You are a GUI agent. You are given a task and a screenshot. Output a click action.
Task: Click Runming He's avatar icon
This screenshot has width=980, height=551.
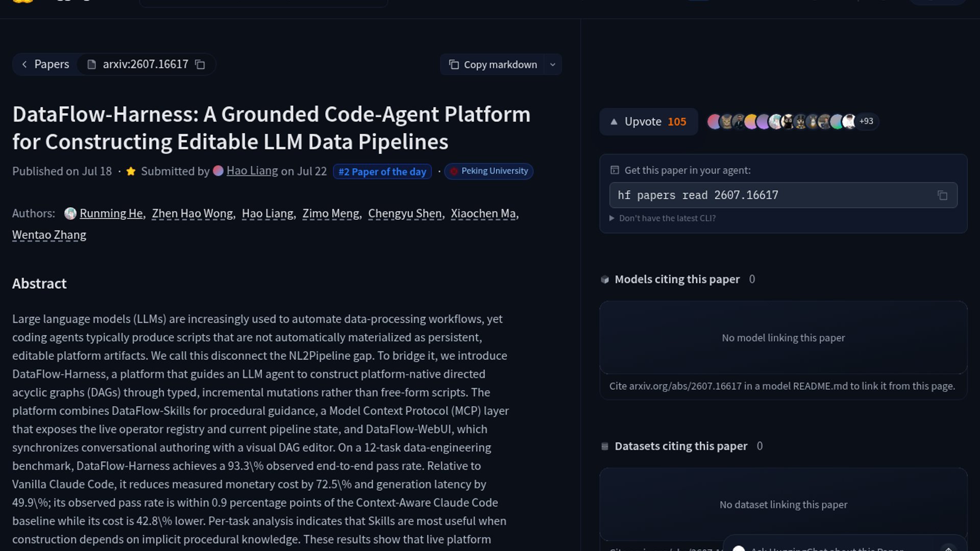[x=70, y=213]
